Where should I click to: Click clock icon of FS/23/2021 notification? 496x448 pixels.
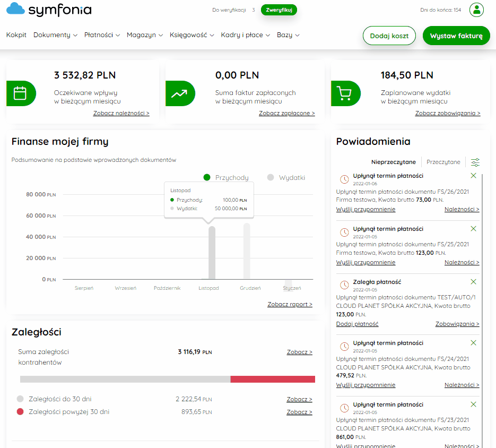pos(344,408)
